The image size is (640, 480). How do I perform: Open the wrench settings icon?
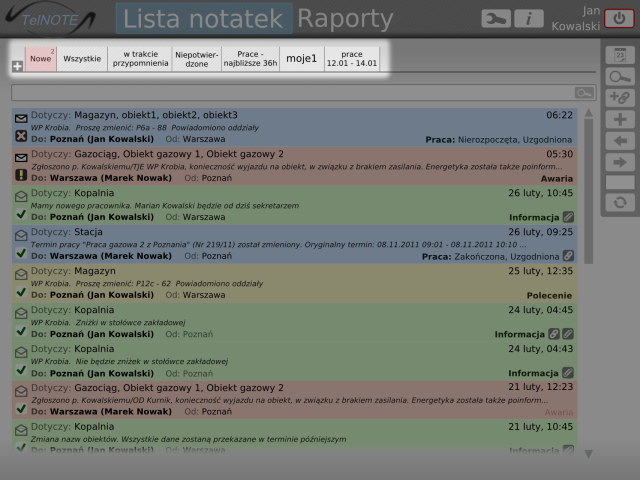click(x=496, y=19)
